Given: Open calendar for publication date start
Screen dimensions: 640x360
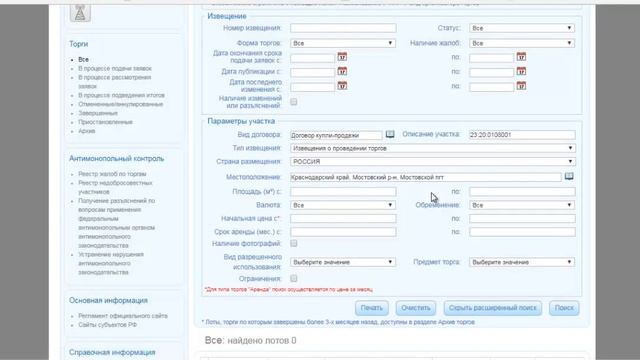Looking at the screenshot, I should pos(342,71).
